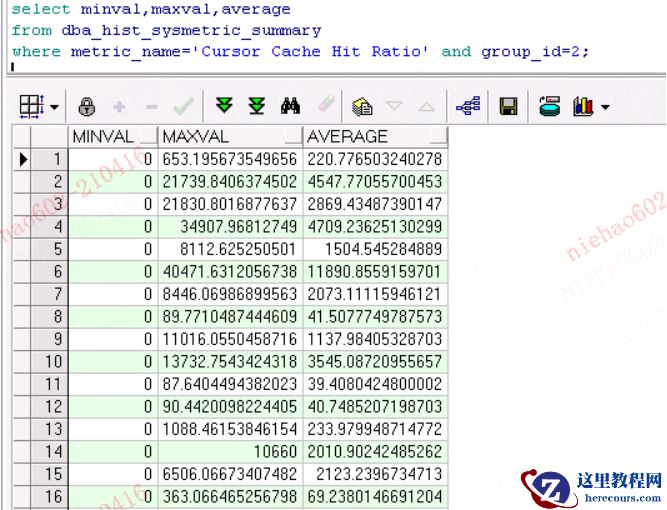The width and height of the screenshot is (667, 510).
Task: Click the clear record eraser icon
Action: [x=325, y=106]
